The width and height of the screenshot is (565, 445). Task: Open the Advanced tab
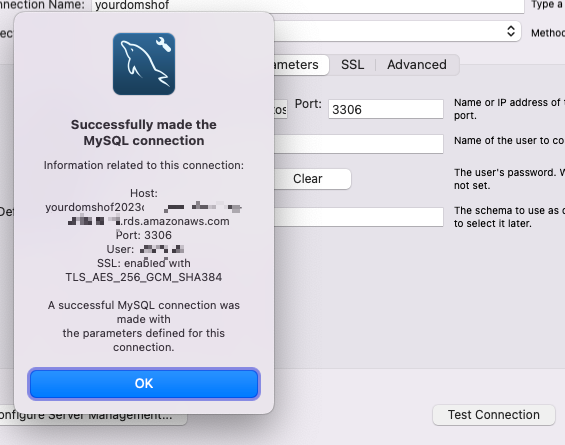tap(417, 65)
